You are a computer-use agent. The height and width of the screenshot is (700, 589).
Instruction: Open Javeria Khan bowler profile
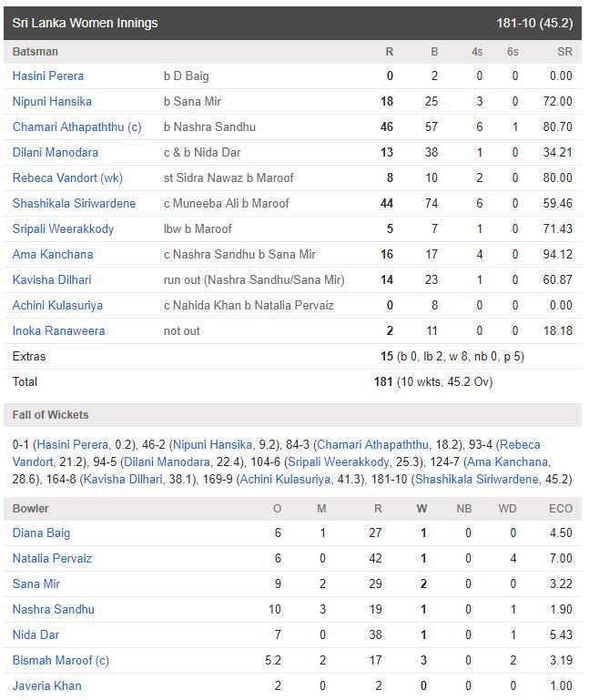[46, 686]
